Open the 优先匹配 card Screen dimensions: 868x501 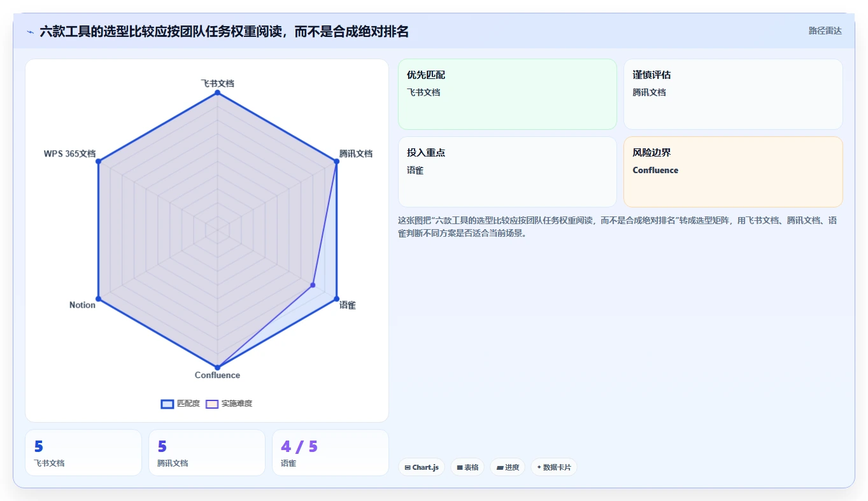tap(508, 94)
